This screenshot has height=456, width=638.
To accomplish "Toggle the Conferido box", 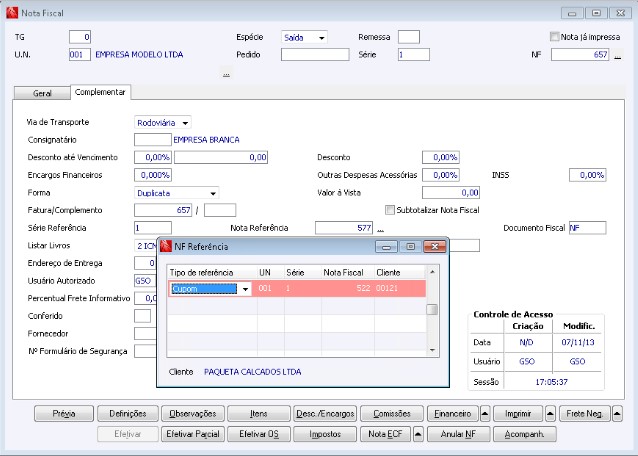I will [142, 316].
